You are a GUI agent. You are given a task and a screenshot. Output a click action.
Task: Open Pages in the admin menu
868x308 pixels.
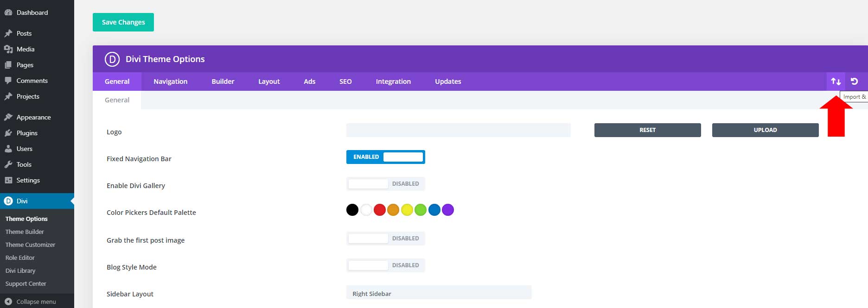click(x=37, y=65)
